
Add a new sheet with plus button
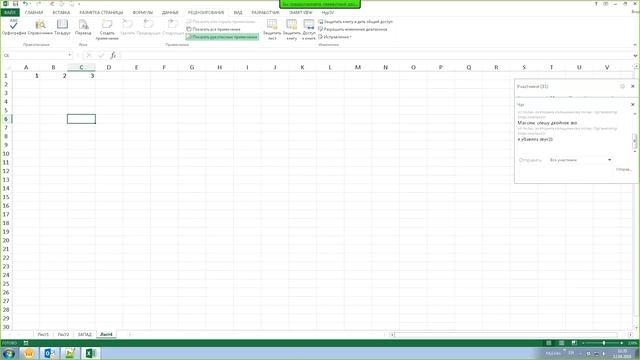(x=130, y=335)
